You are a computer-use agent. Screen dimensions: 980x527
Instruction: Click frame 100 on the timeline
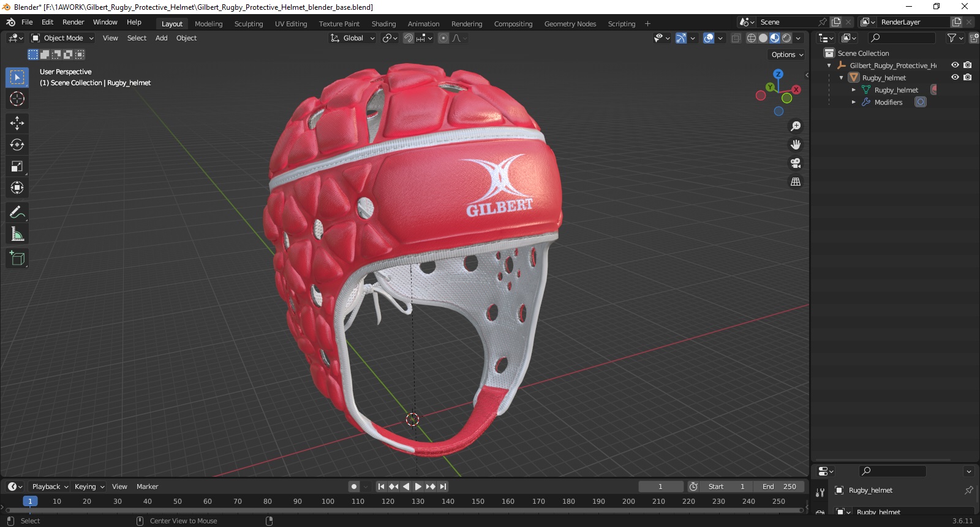pyautogui.click(x=328, y=501)
